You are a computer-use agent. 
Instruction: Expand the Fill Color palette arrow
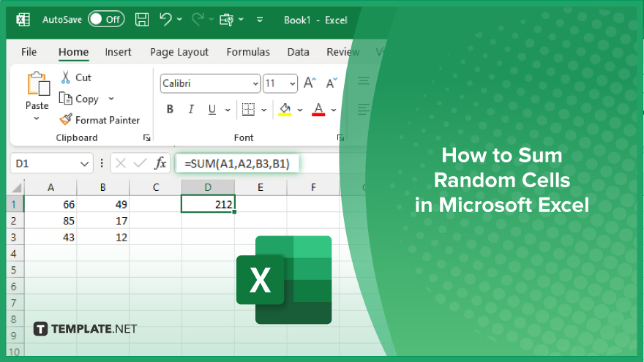coord(300,110)
